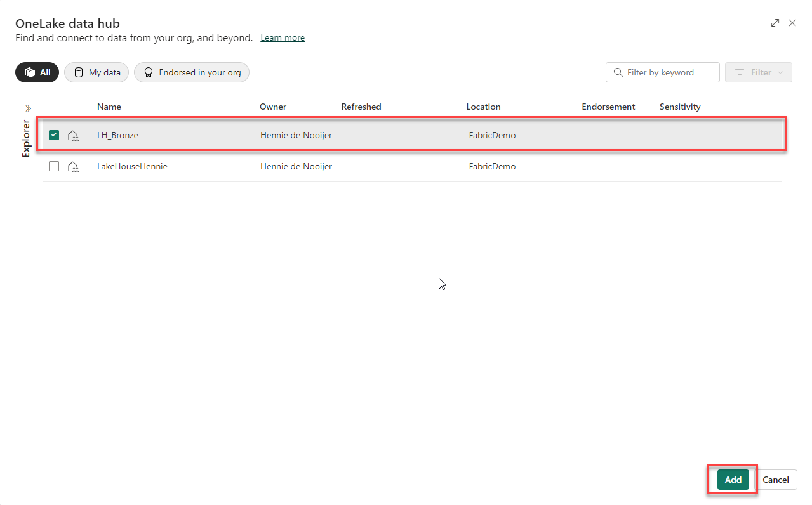Click the FabricDemo location in LakeHouseHennie row
This screenshot has width=812, height=505.
pos(492,166)
